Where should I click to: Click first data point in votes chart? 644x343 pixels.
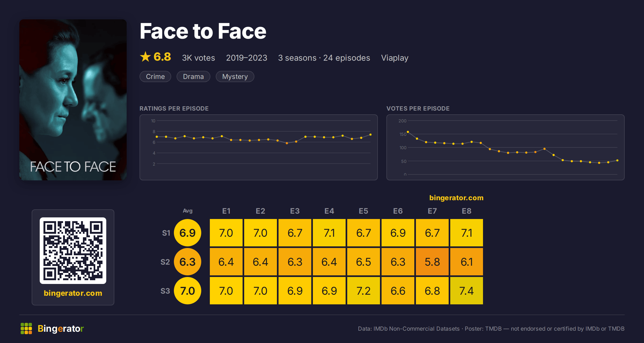pyautogui.click(x=408, y=132)
